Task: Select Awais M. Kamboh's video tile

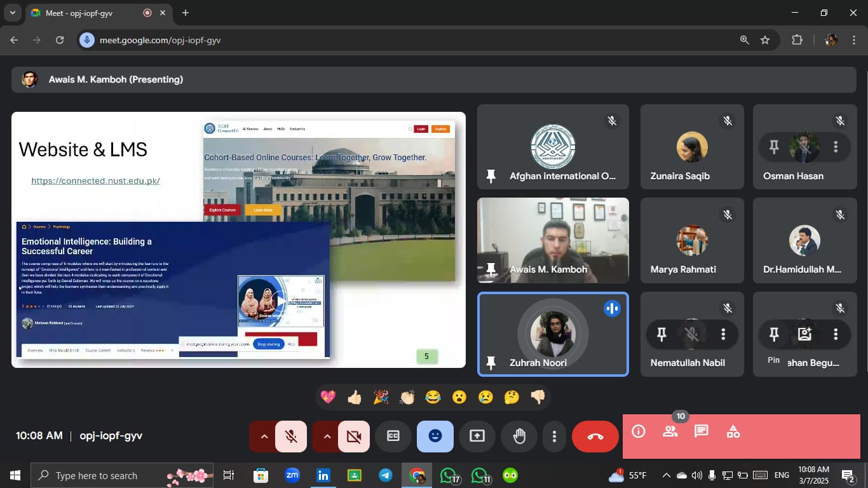Action: tap(553, 240)
